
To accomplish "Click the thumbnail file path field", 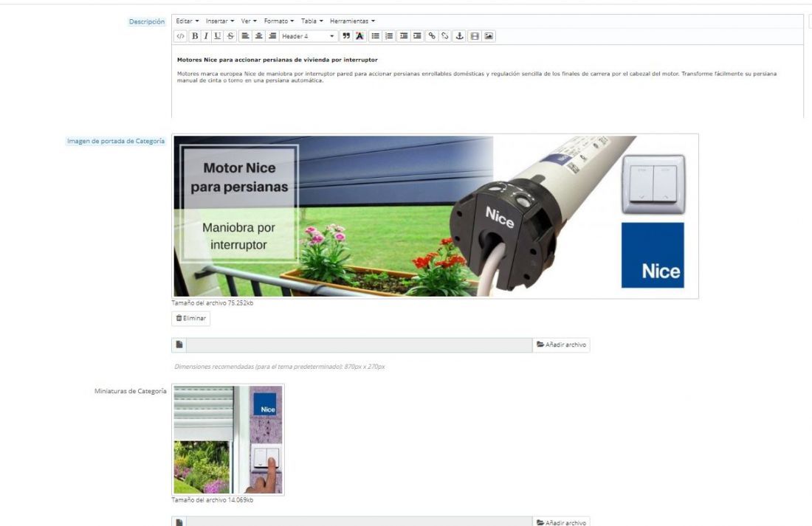I will pyautogui.click(x=359, y=522).
